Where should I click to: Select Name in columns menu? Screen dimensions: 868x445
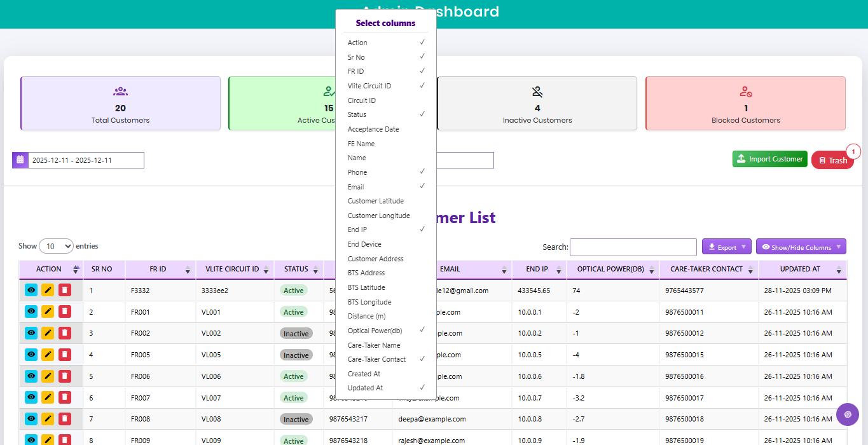tap(386, 158)
